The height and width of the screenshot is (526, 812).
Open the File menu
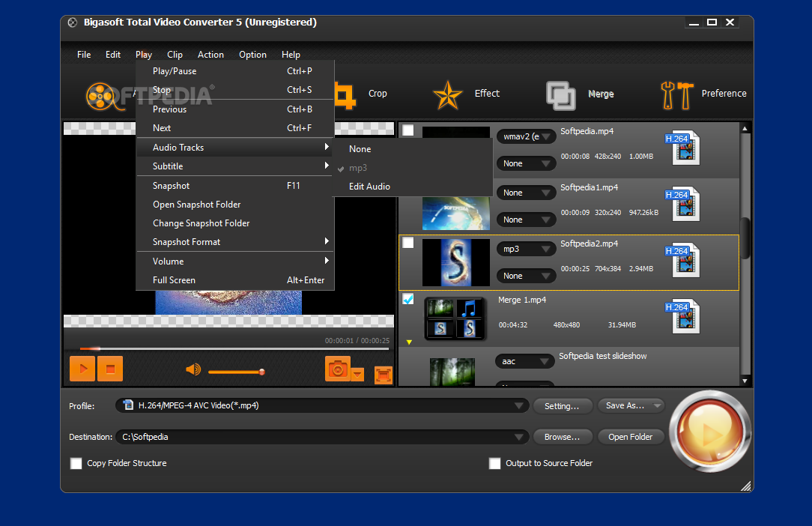(x=84, y=55)
